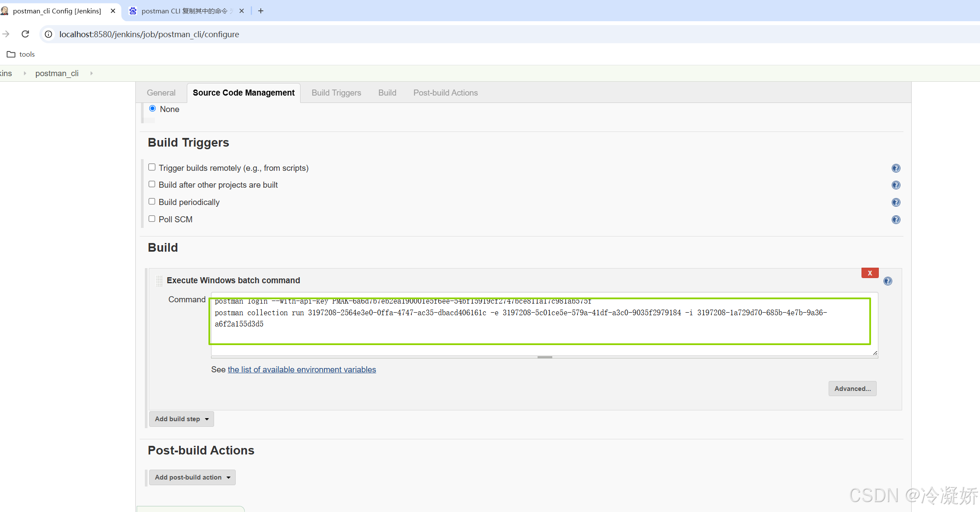Screen dimensions: 980x512
Task: Enable Poll SCM checkbox
Action: tap(152, 219)
